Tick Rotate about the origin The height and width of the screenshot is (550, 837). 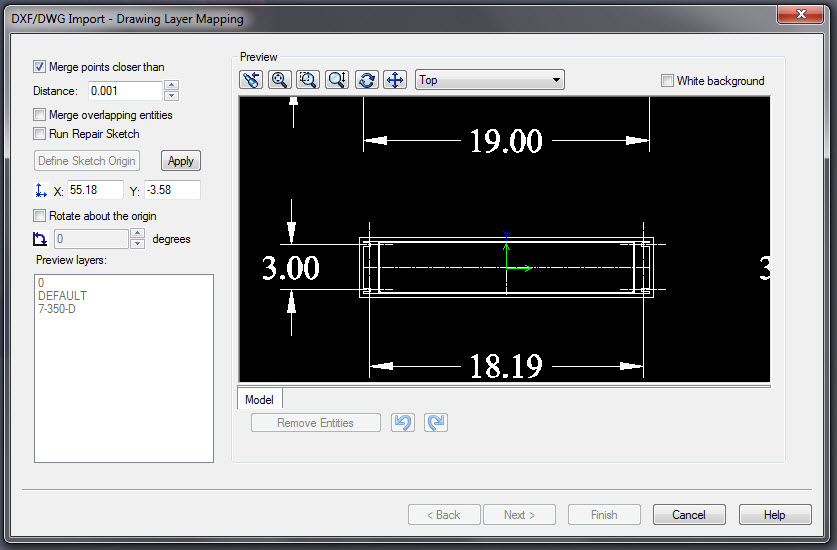(40, 216)
